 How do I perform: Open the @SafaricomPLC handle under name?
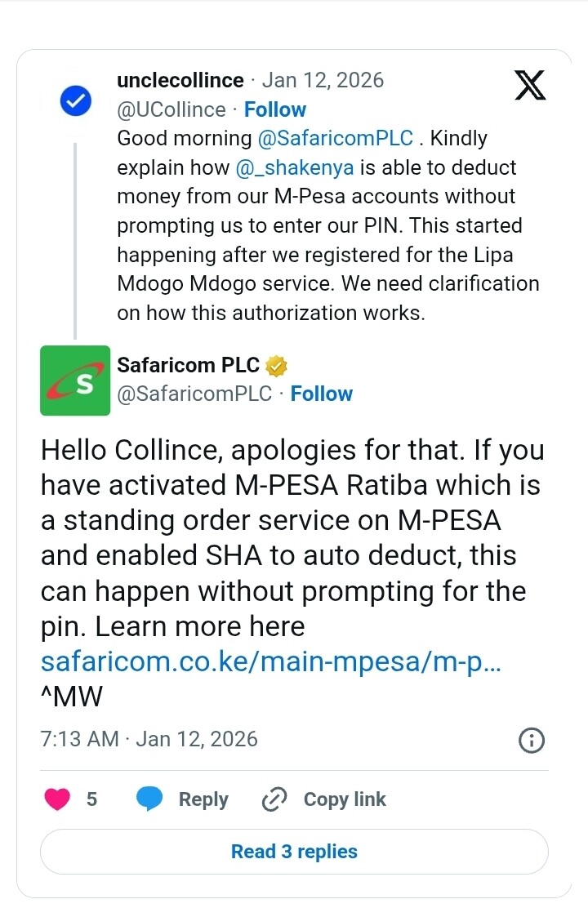[194, 394]
